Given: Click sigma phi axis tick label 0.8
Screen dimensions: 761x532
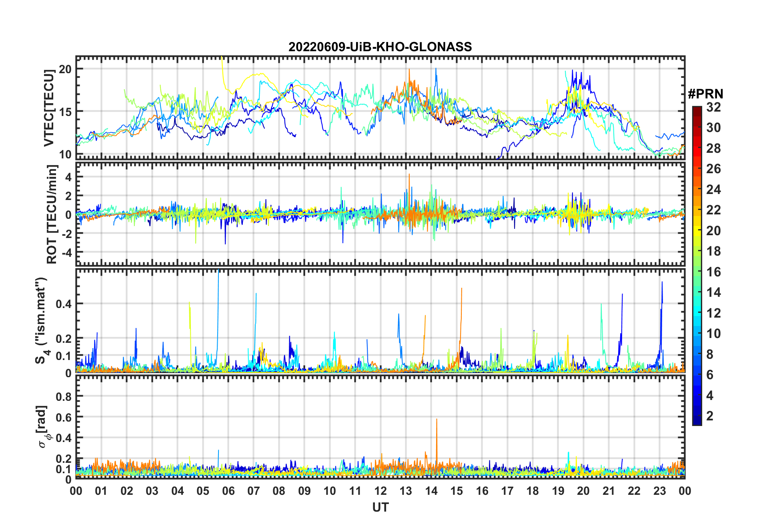Looking at the screenshot, I should tap(64, 396).
